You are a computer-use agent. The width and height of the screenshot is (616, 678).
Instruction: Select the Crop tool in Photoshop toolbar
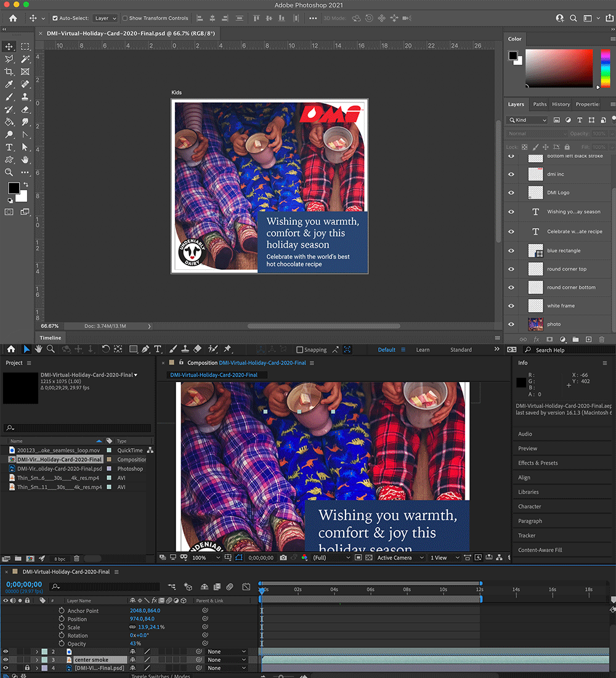point(9,72)
